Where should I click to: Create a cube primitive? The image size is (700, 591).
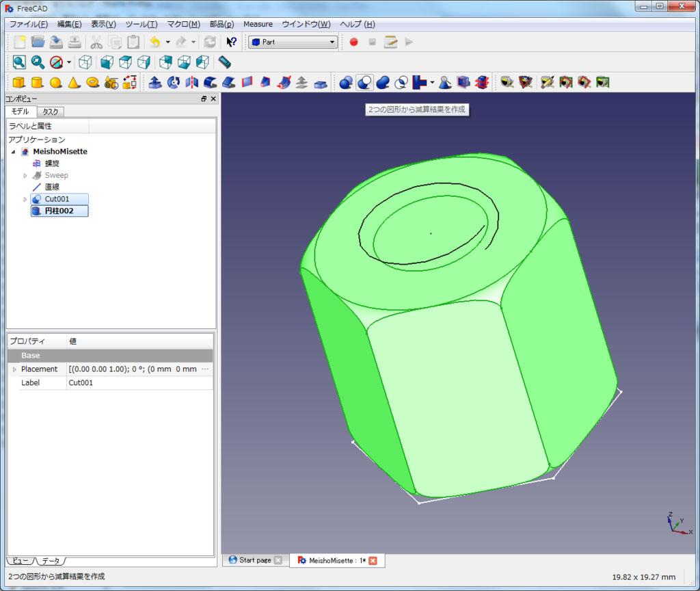click(19, 82)
